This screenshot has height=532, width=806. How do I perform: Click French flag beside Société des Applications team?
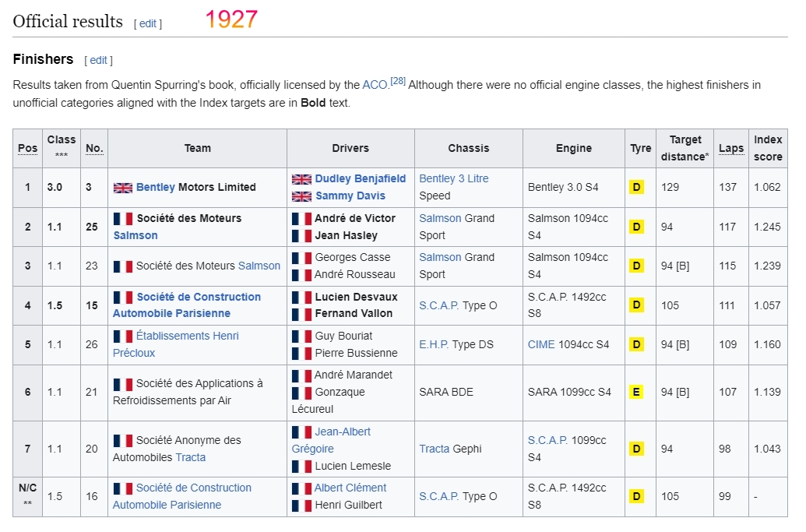tap(123, 385)
